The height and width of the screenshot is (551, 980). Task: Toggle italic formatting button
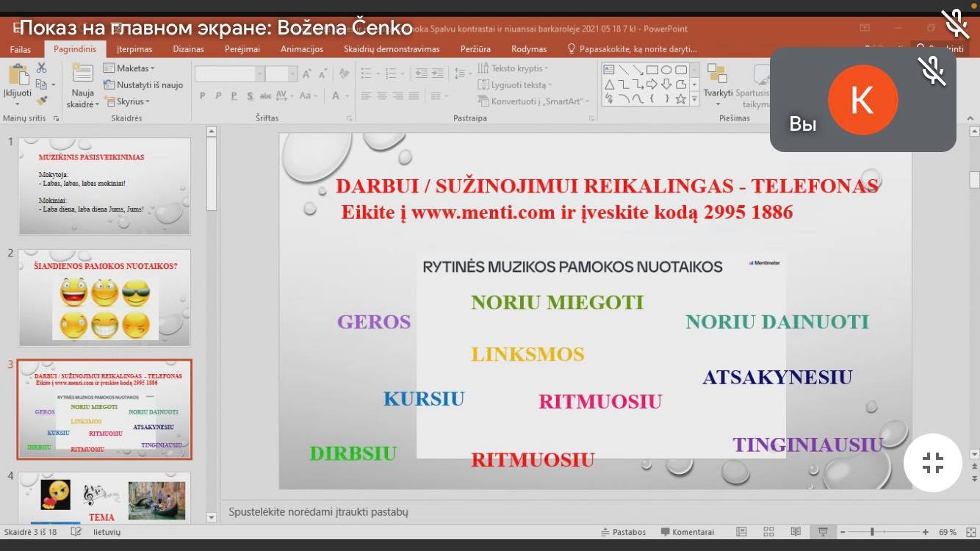click(x=218, y=96)
